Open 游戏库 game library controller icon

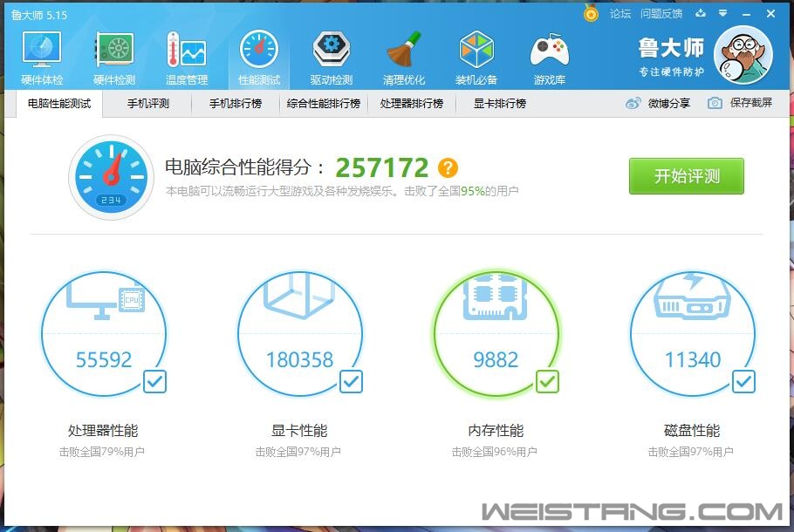tap(550, 58)
